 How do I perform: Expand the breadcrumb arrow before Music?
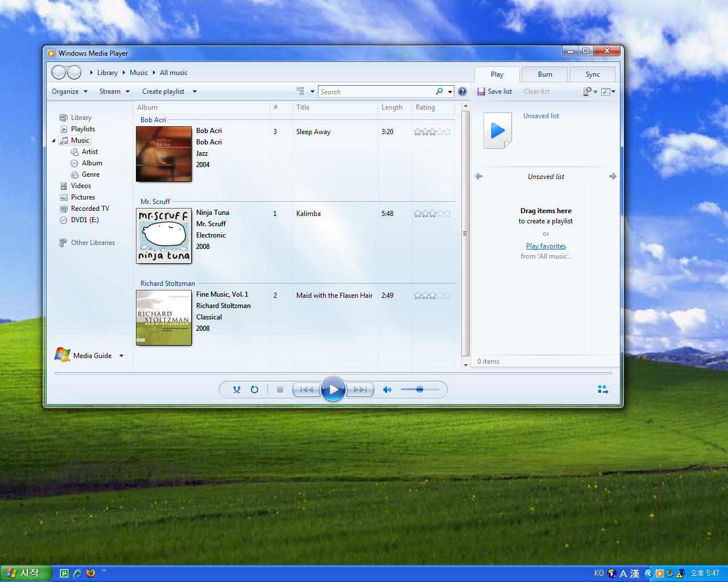coord(123,73)
